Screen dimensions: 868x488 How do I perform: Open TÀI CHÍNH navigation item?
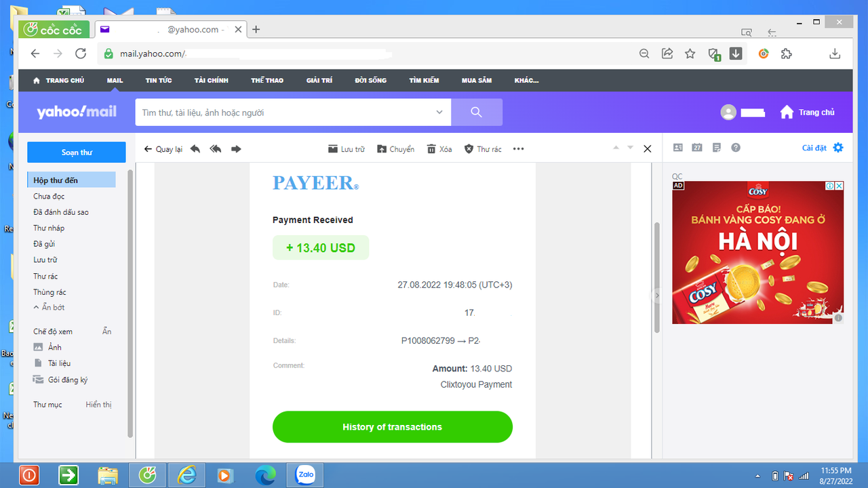coord(211,80)
